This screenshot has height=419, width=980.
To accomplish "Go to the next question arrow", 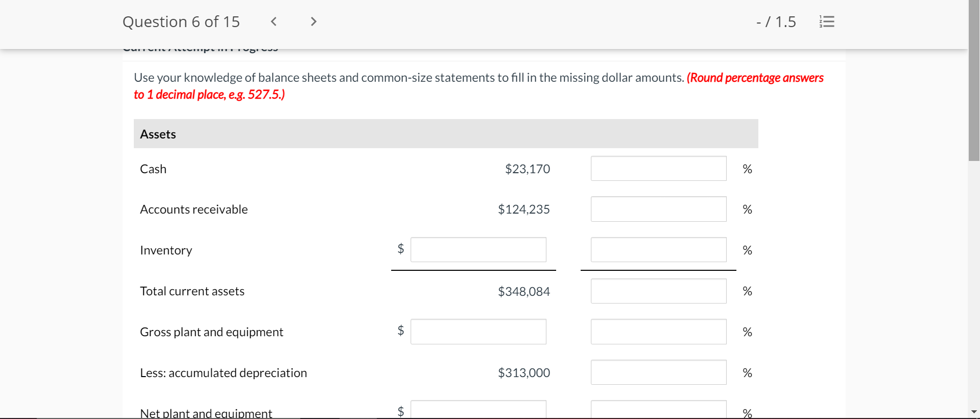I will [x=314, y=21].
